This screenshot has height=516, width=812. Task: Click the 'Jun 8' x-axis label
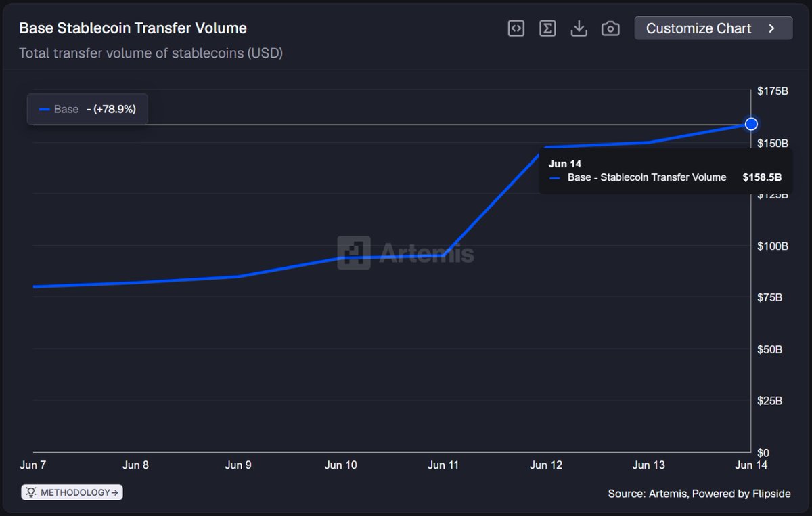point(136,465)
